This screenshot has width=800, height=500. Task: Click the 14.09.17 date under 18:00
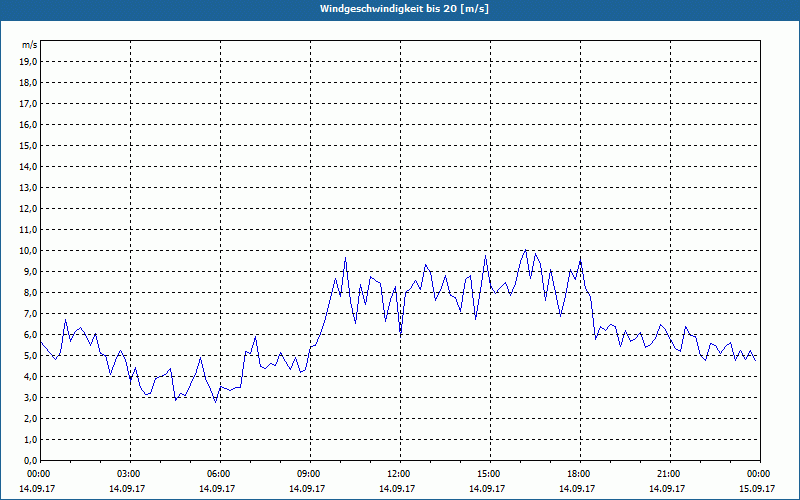pos(577,488)
